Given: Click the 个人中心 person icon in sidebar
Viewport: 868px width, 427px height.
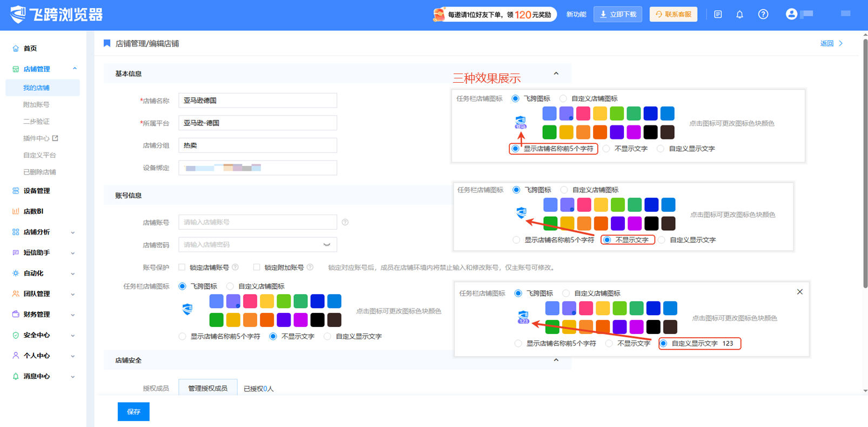Looking at the screenshot, I should 16,356.
